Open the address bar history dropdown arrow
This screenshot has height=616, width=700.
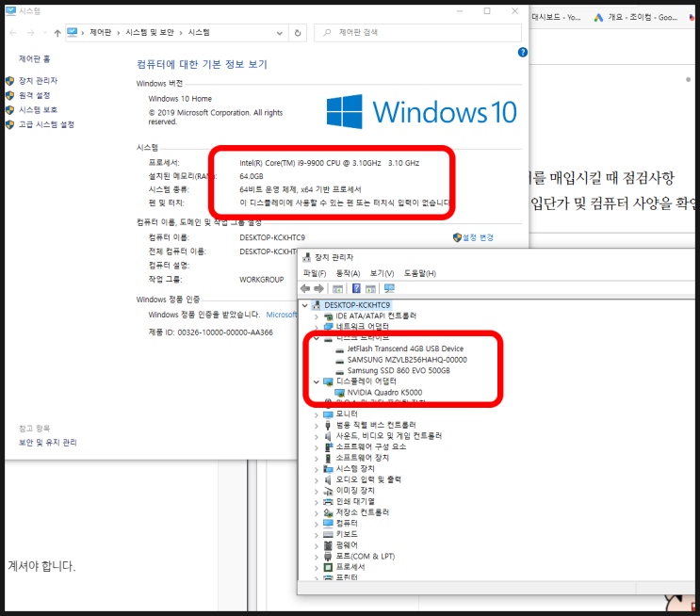(x=280, y=33)
